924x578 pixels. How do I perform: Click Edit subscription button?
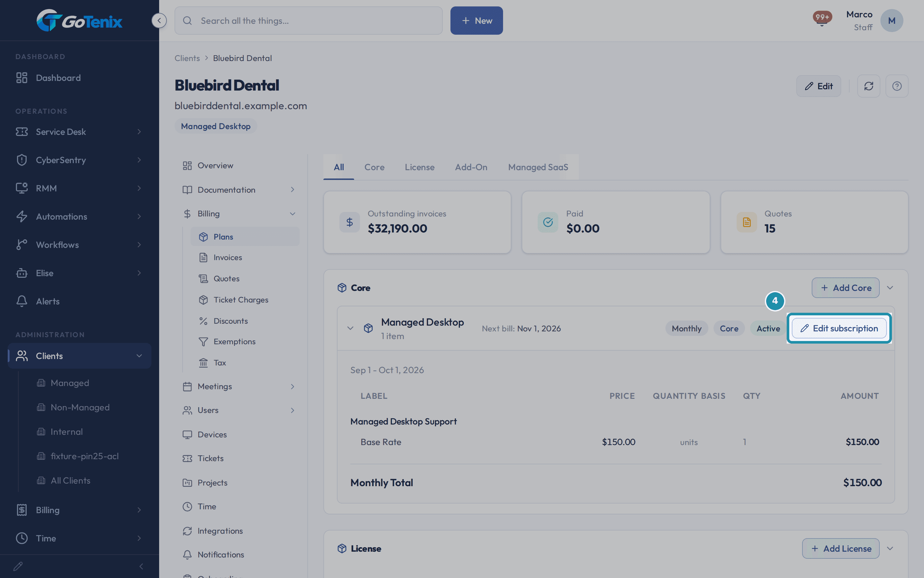click(839, 328)
